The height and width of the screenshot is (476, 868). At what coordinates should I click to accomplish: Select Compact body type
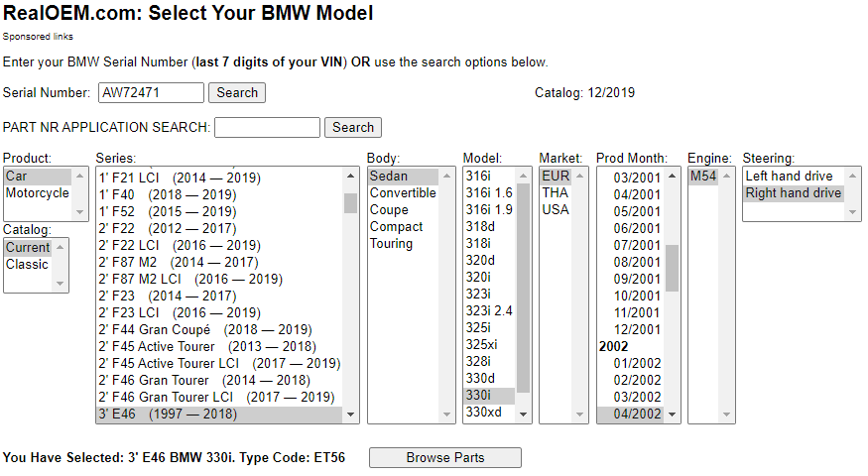pyautogui.click(x=404, y=227)
